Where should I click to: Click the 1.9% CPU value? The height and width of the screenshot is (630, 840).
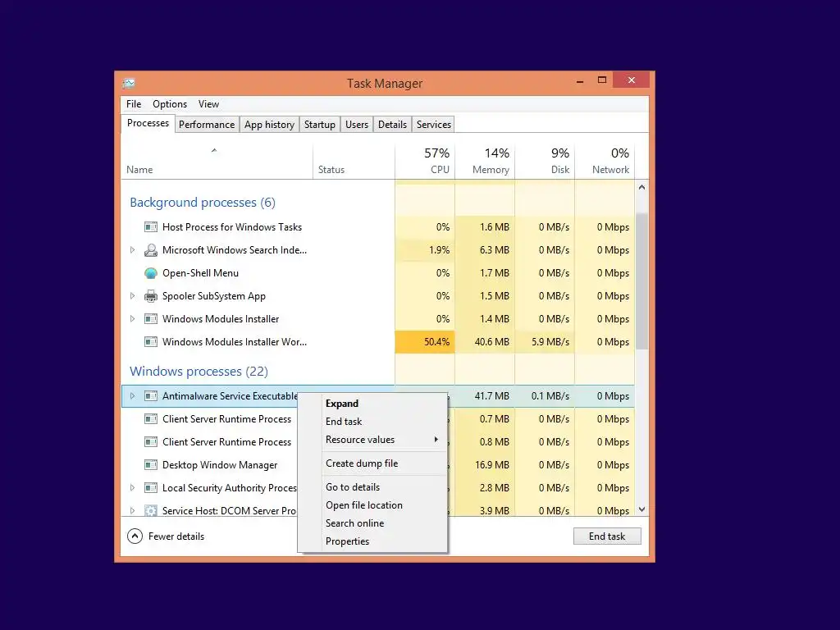click(x=440, y=250)
